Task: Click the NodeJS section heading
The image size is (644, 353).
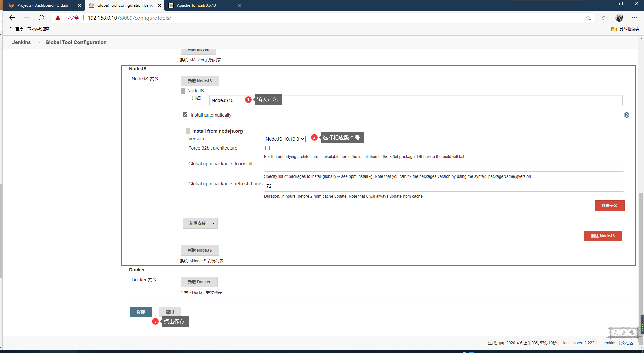Action: [x=138, y=69]
